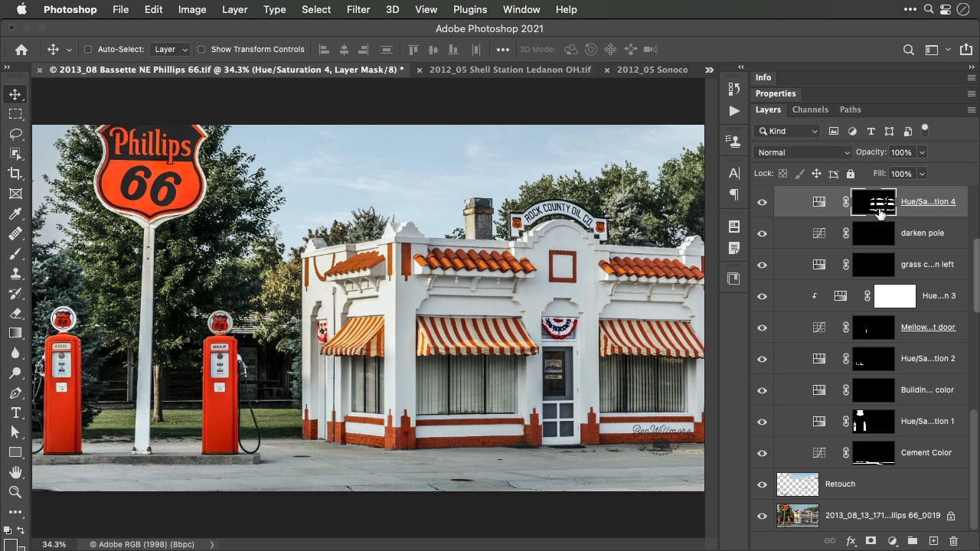The height and width of the screenshot is (551, 980).
Task: Open the Auto-Select Layer dropdown
Action: 170,50
